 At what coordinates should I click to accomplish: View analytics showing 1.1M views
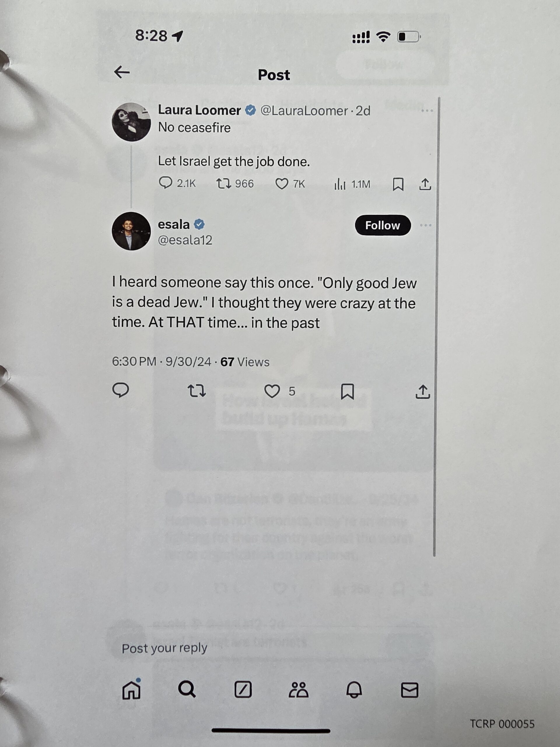click(352, 184)
